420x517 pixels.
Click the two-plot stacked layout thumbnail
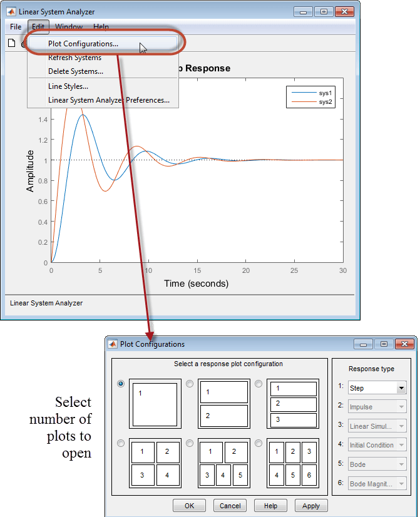coord(224,404)
